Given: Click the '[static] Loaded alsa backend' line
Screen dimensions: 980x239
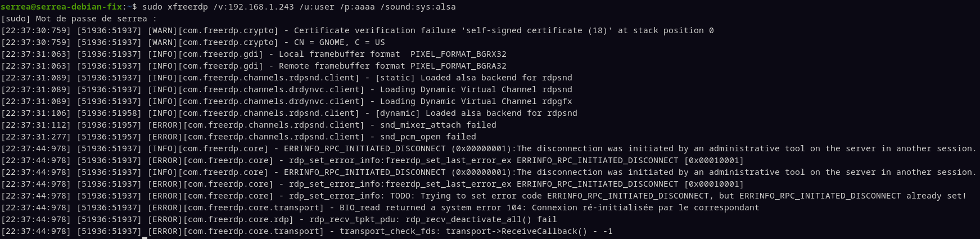Looking at the screenshot, I should (287, 78).
